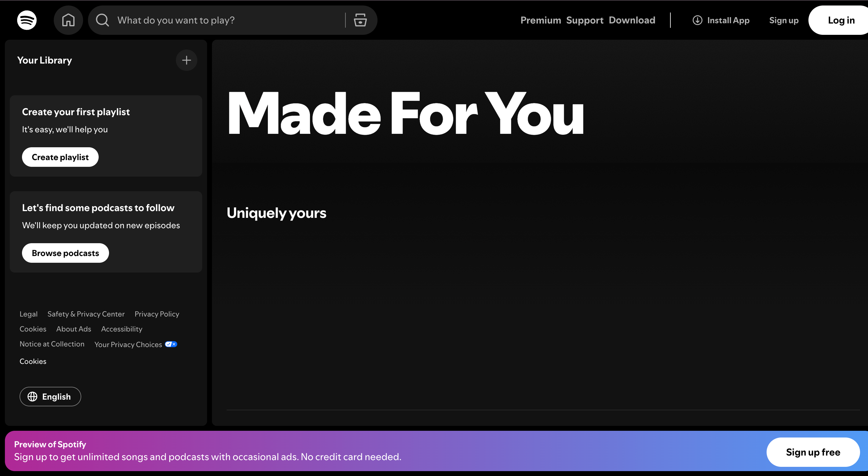Open the English language selector
The image size is (868, 476).
pos(50,397)
